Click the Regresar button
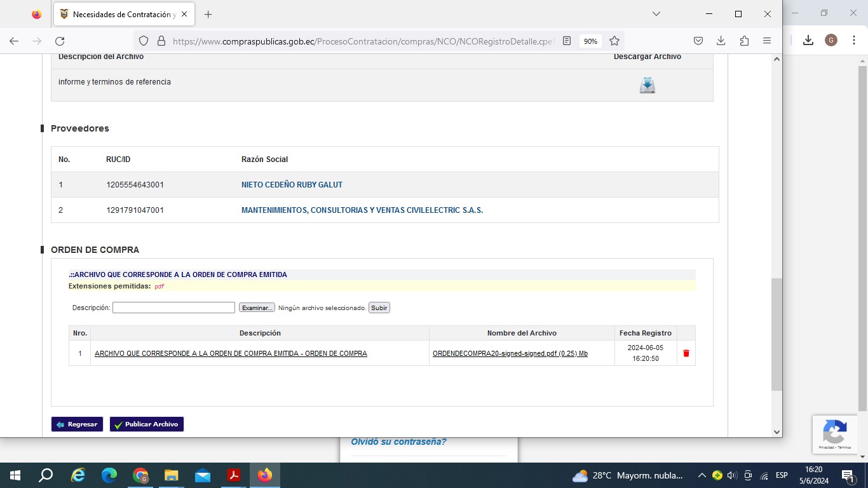This screenshot has width=868, height=488. click(x=77, y=424)
